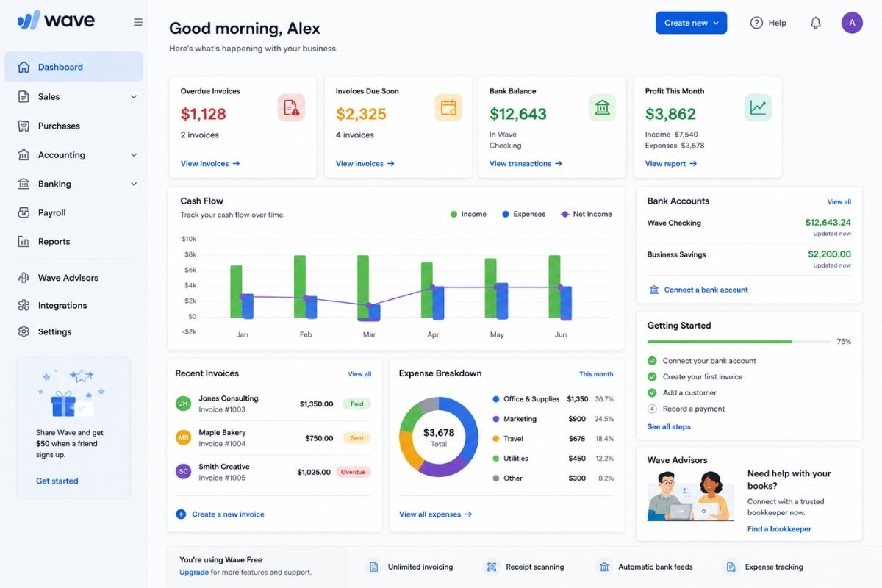Click the Receipt scanning icon
This screenshot has width=882, height=588.
(x=491, y=567)
